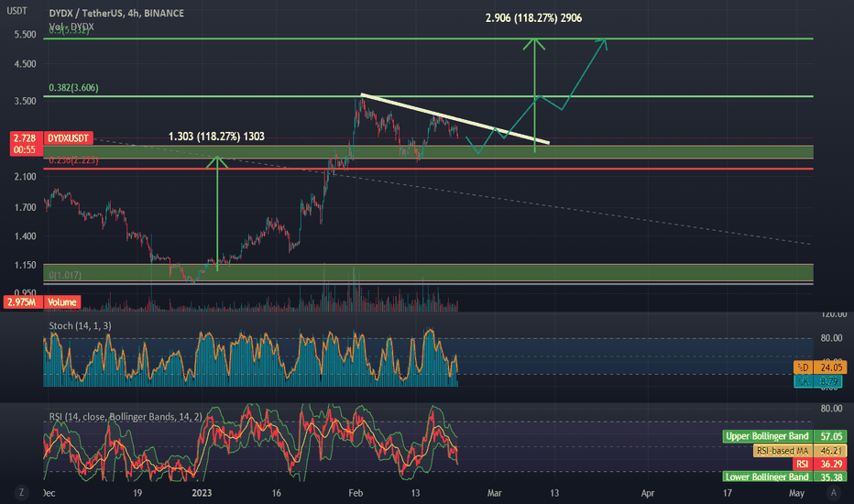Click the 0(1.017) Fibonacci level label

point(65,275)
